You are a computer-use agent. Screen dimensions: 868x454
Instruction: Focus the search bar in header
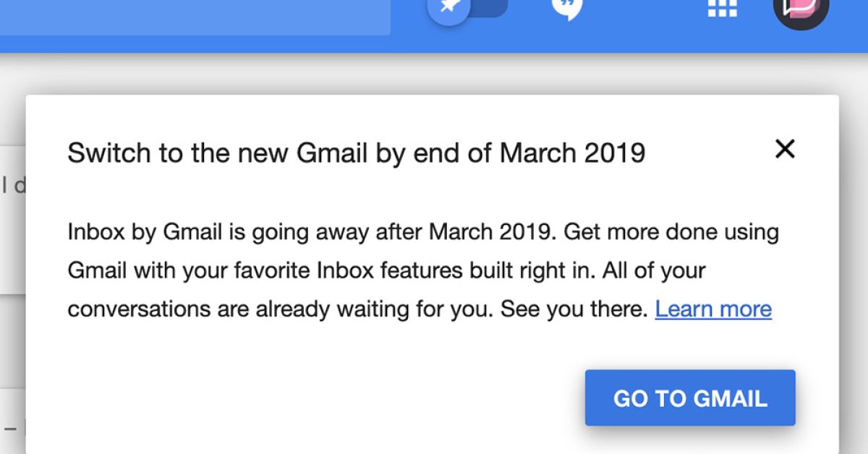(x=195, y=16)
